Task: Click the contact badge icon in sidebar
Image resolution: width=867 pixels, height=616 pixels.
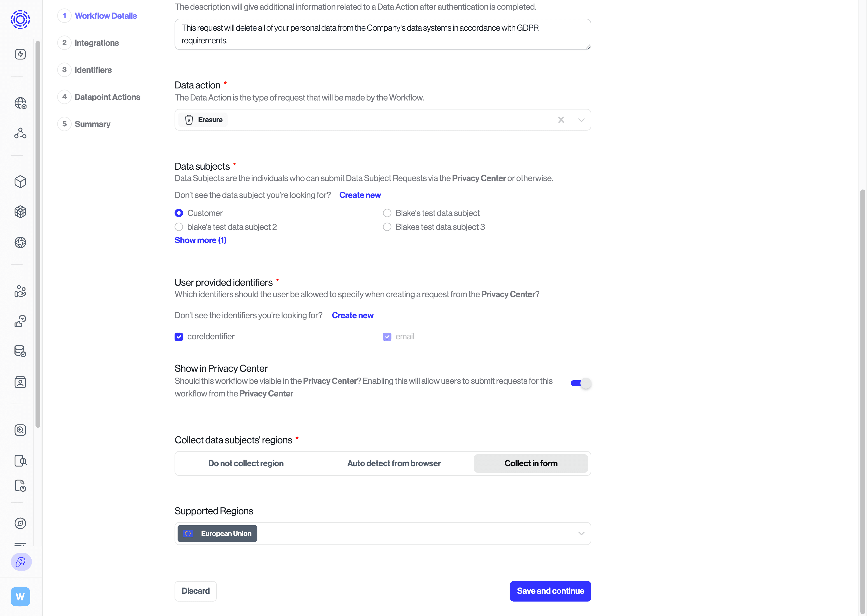Action: [x=20, y=382]
